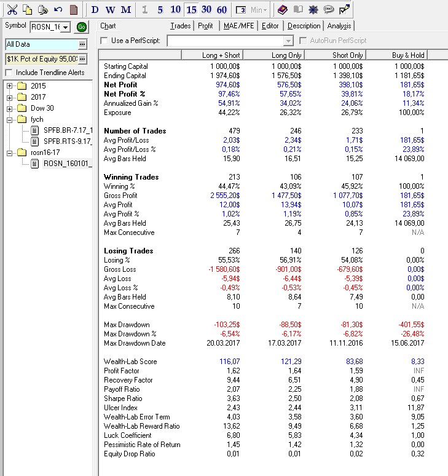The height and width of the screenshot is (476, 448).
Task: Switch to the Chart tab
Action: click(x=108, y=26)
